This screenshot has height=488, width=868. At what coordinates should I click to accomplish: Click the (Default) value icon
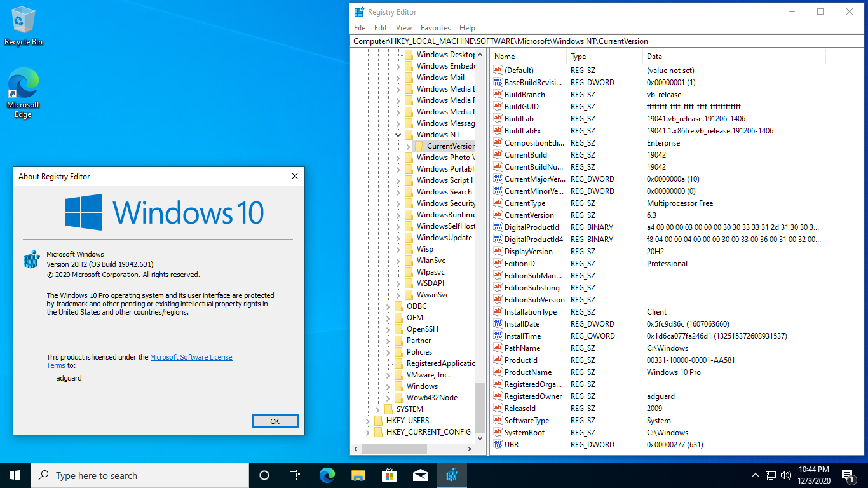click(498, 70)
